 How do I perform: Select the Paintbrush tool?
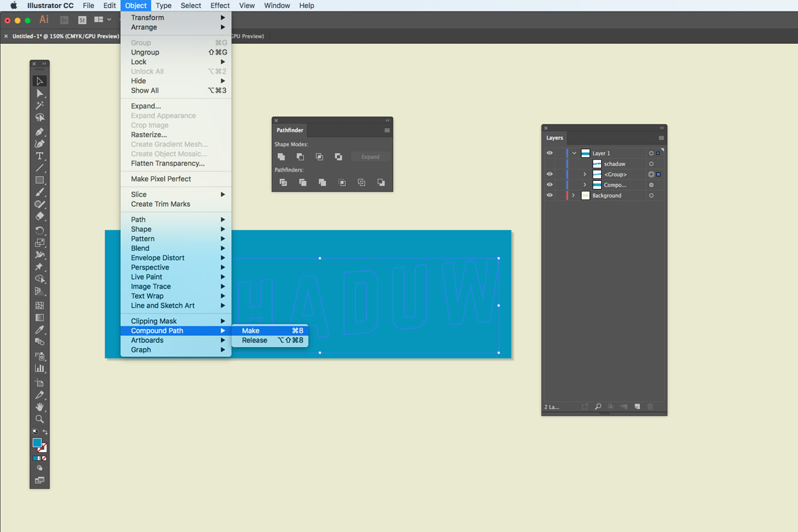tap(40, 192)
